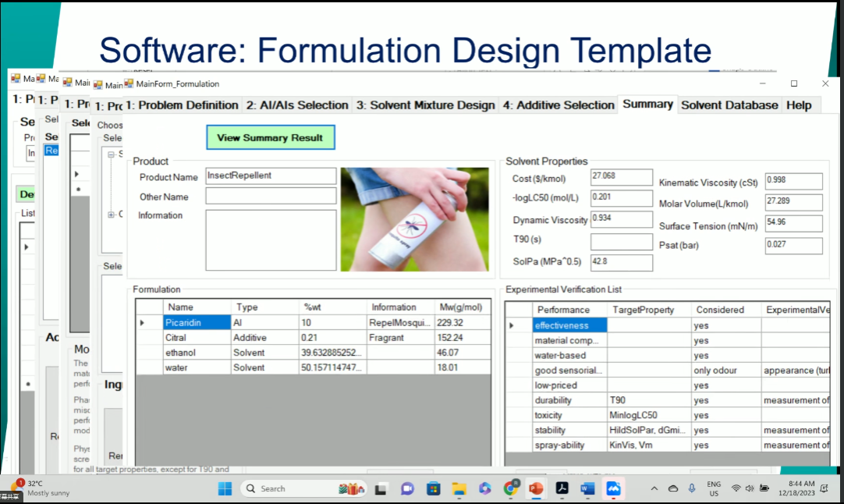
Task: Click the microphone icon in system tray
Action: [692, 488]
